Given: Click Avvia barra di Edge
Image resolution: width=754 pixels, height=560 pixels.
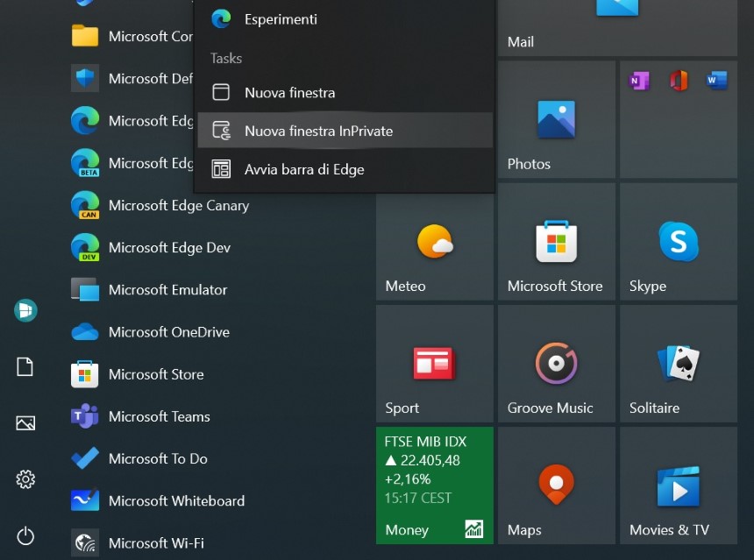Looking at the screenshot, I should 345,169.
